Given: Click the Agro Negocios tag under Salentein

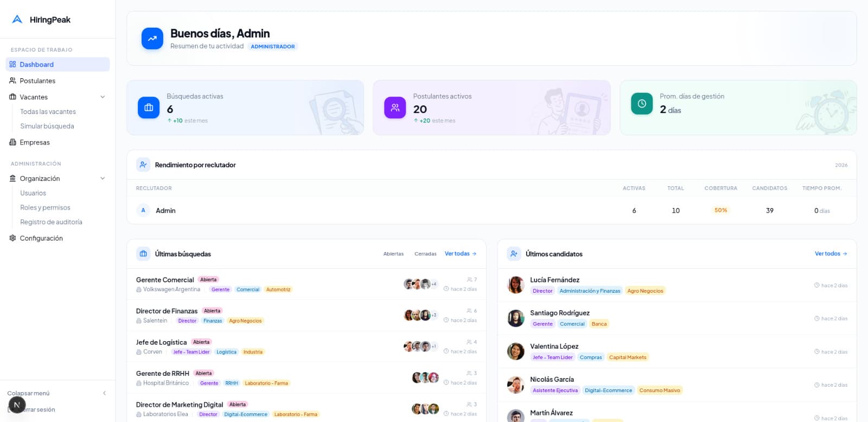Looking at the screenshot, I should tap(245, 321).
